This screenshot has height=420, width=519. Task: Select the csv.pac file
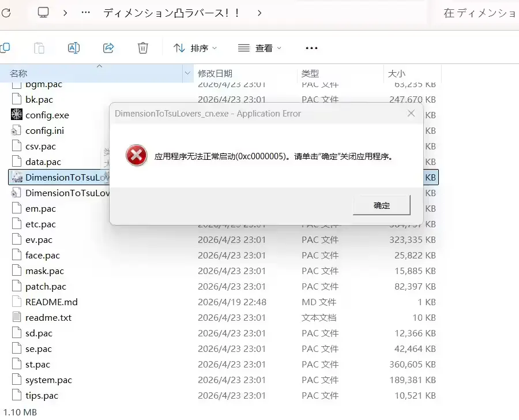(x=40, y=147)
